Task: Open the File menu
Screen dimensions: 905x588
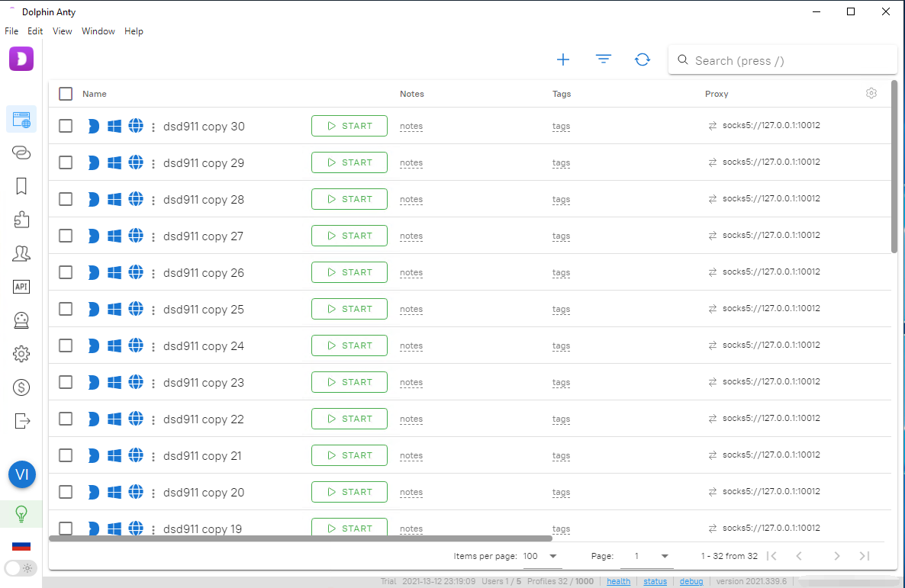Action: [11, 31]
